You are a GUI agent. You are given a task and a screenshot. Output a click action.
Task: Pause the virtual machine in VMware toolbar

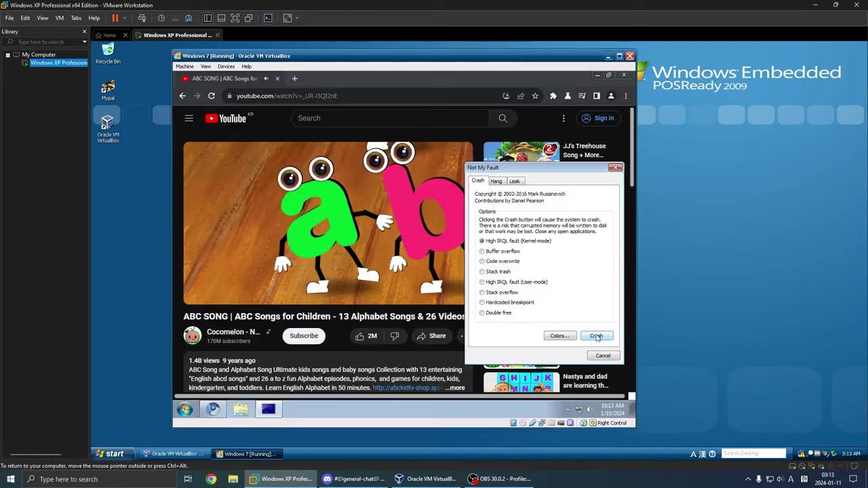[115, 18]
